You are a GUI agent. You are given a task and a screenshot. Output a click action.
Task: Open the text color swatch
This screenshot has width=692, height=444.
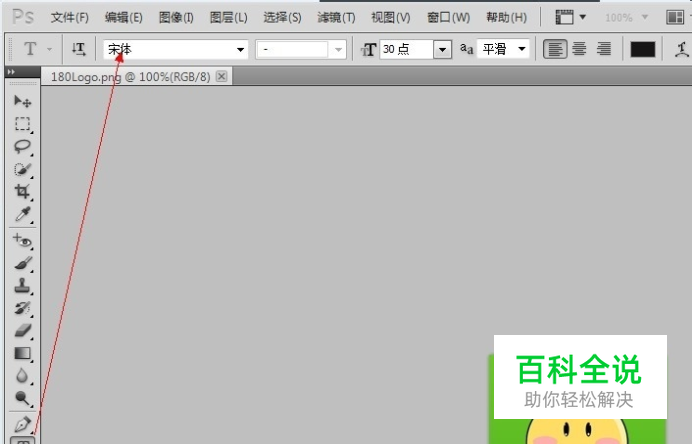pos(643,49)
